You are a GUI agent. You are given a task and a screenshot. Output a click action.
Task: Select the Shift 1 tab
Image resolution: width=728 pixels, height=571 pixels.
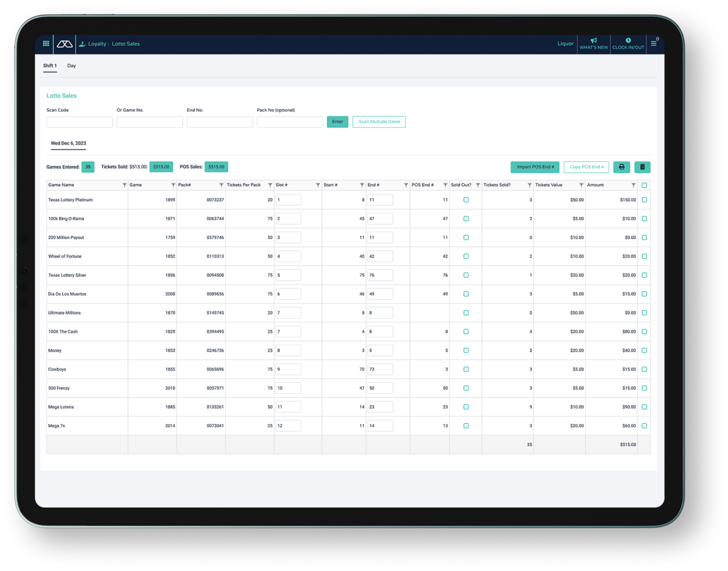coord(50,66)
